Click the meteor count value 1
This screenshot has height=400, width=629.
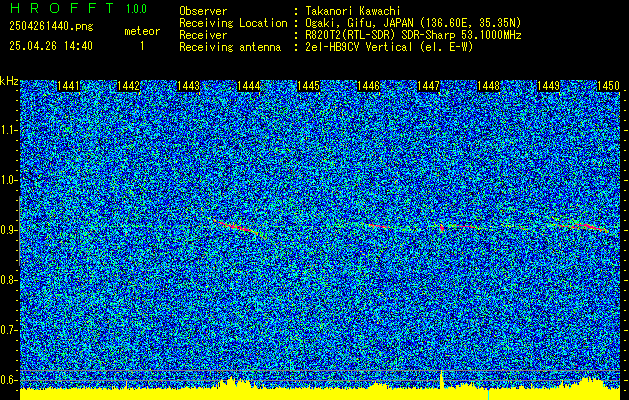click(142, 46)
